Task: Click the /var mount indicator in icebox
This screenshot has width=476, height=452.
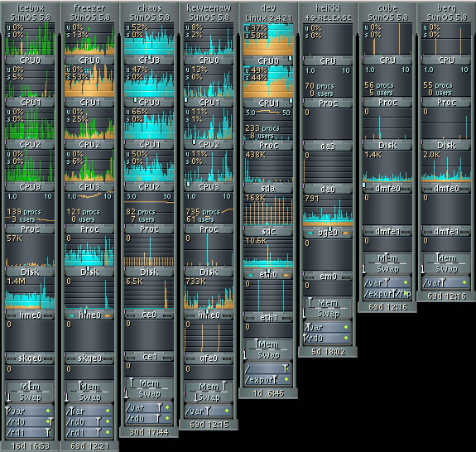Action: coord(48,411)
